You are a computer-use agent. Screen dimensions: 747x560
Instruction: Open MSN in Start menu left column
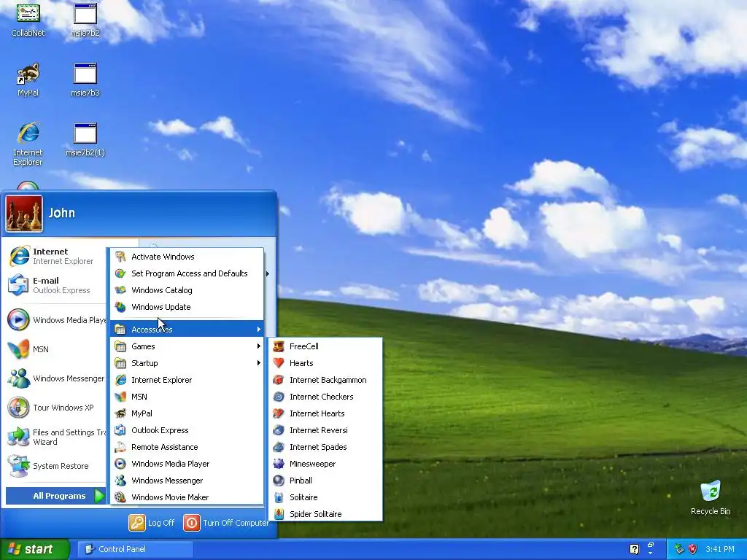point(55,349)
